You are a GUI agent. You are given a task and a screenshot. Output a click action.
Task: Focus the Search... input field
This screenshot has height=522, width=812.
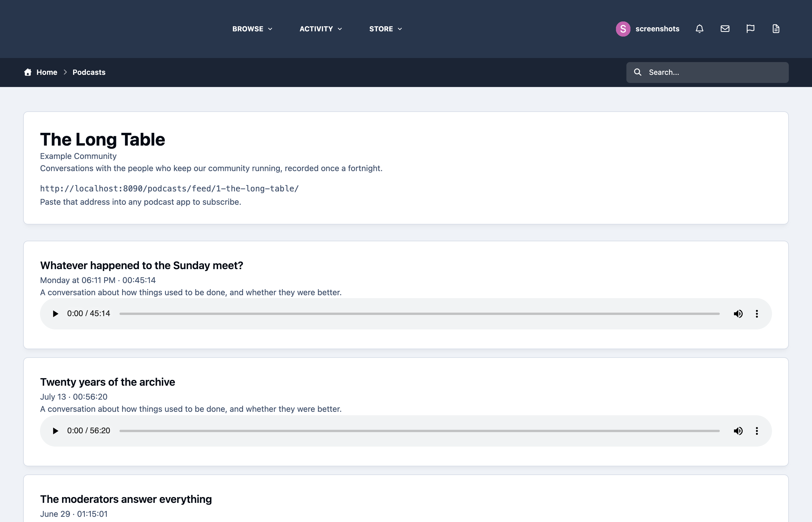click(707, 72)
